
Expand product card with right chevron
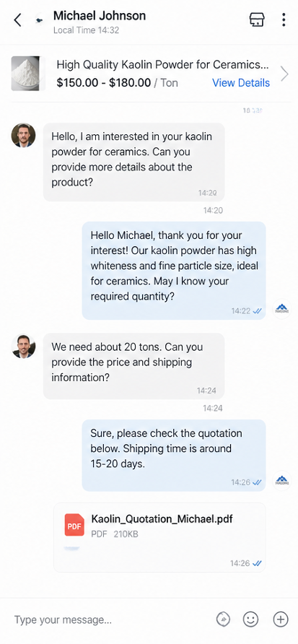tap(284, 74)
